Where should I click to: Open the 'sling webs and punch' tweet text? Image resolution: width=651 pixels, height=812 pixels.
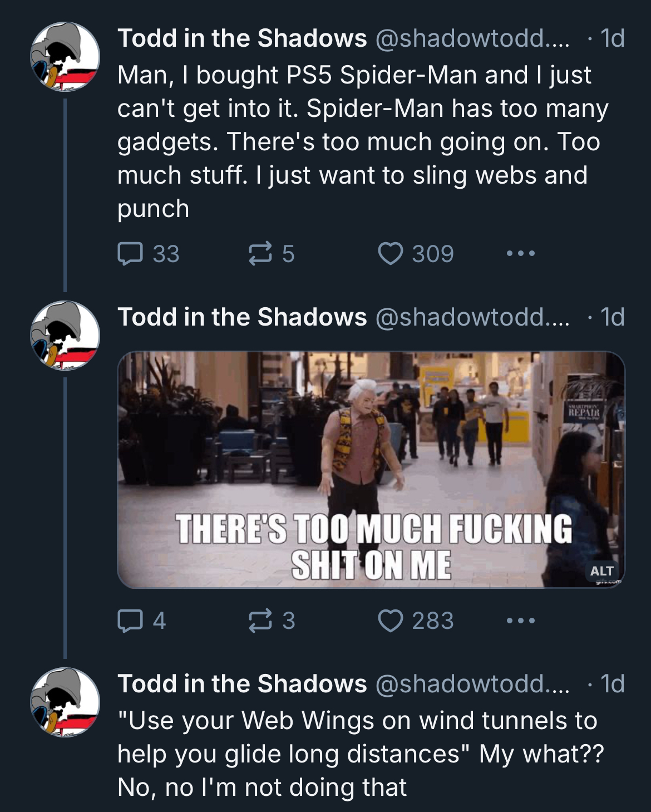[363, 142]
